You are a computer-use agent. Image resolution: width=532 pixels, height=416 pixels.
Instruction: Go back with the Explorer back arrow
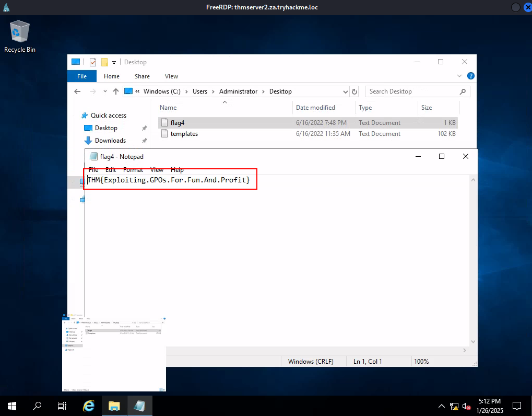click(77, 91)
